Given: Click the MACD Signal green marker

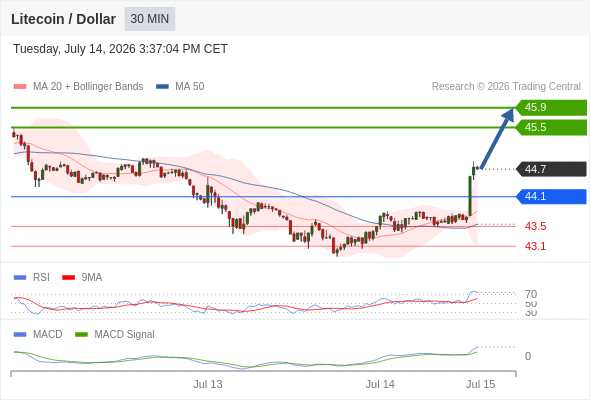Looking at the screenshot, I should point(81,335).
